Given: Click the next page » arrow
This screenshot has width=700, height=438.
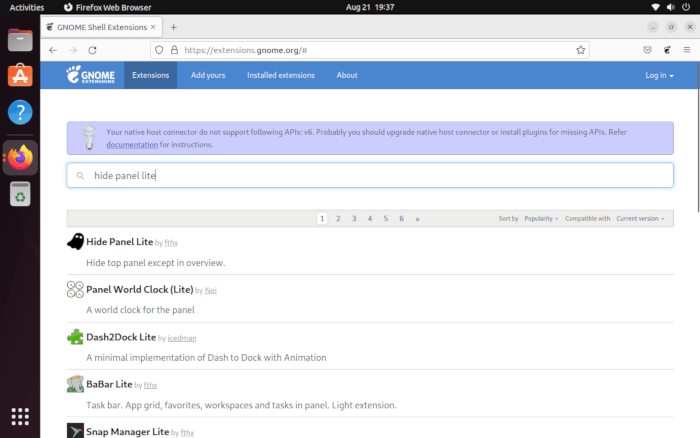Looking at the screenshot, I should coord(417,219).
